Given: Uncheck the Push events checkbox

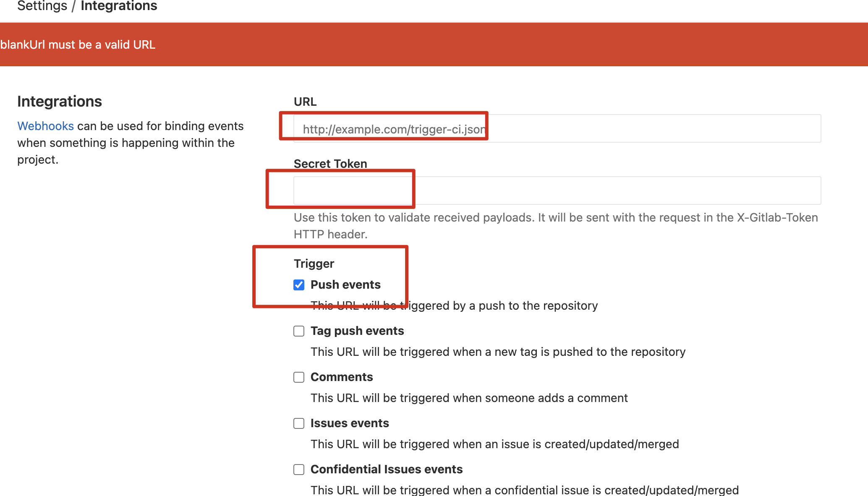Looking at the screenshot, I should 299,285.
